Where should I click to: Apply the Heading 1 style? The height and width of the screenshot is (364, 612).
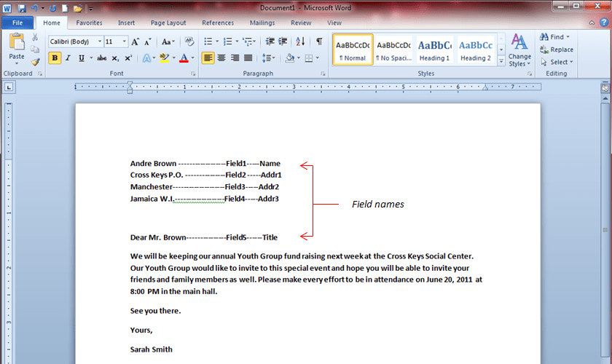[434, 50]
